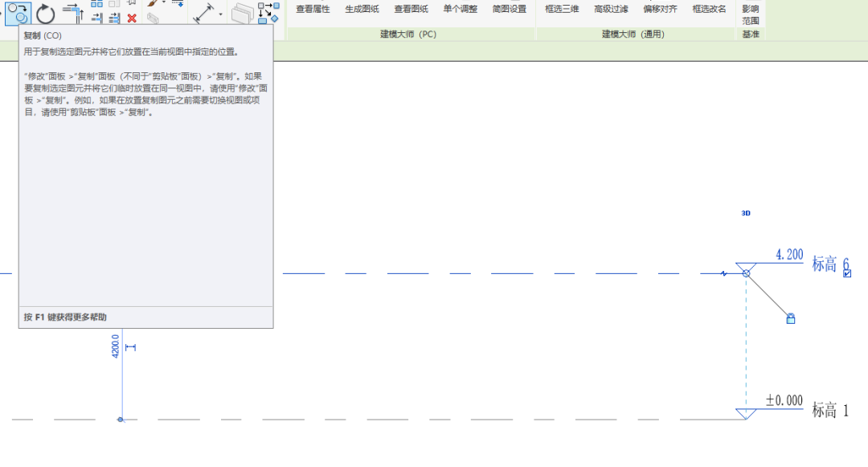Image resolution: width=868 pixels, height=467 pixels.
Task: Click 影响范围 button
Action: 751,15
